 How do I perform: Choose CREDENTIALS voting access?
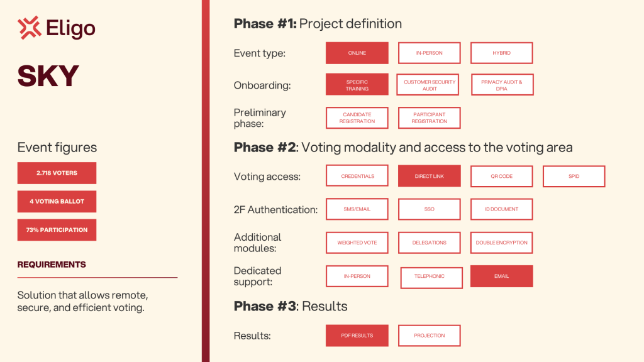357,176
